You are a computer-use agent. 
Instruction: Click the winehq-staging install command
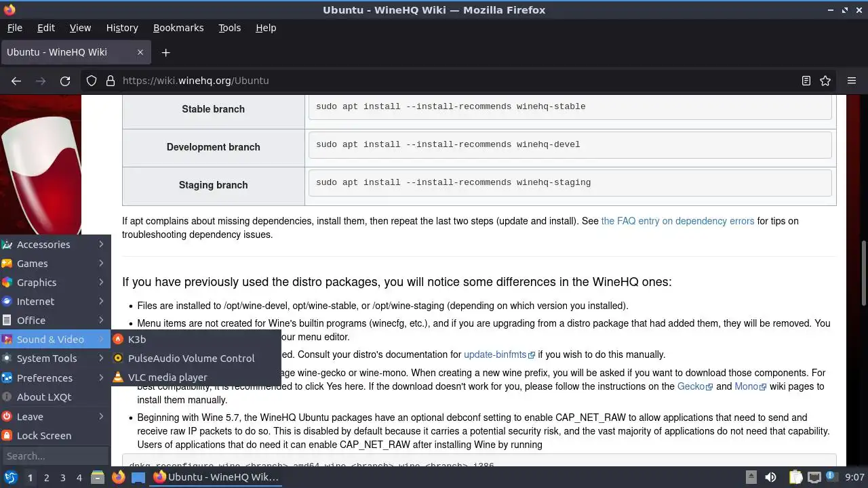pyautogui.click(x=570, y=182)
